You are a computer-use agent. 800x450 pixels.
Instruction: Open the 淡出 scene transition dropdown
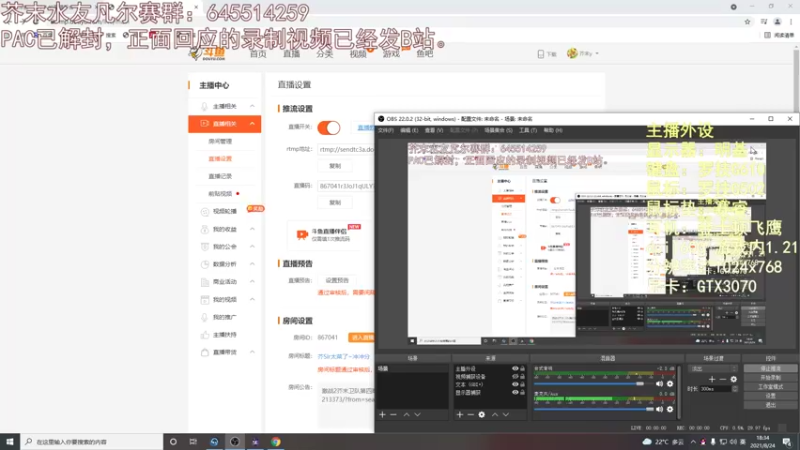(712, 368)
